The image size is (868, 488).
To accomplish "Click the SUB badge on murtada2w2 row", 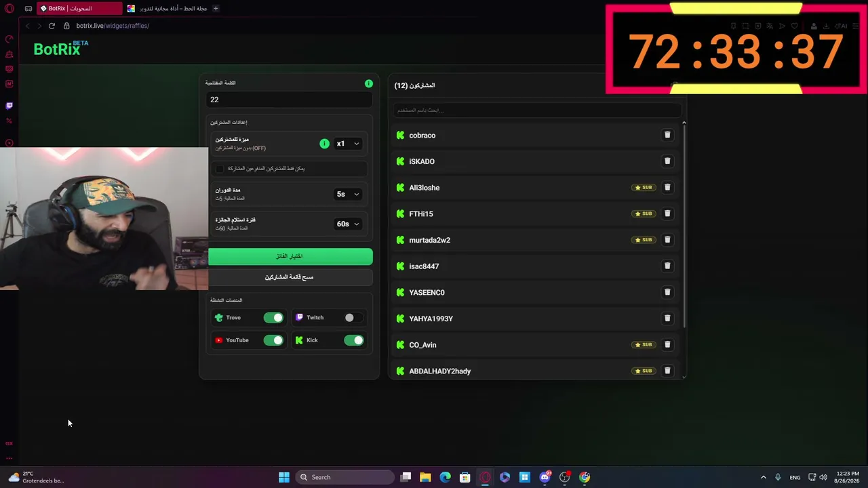I will [644, 240].
